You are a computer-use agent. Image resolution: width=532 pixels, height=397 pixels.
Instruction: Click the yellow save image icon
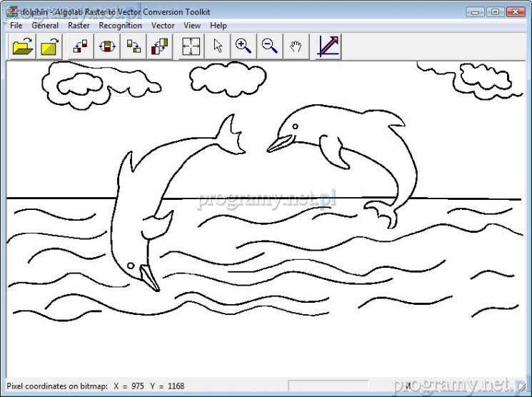pyautogui.click(x=49, y=46)
